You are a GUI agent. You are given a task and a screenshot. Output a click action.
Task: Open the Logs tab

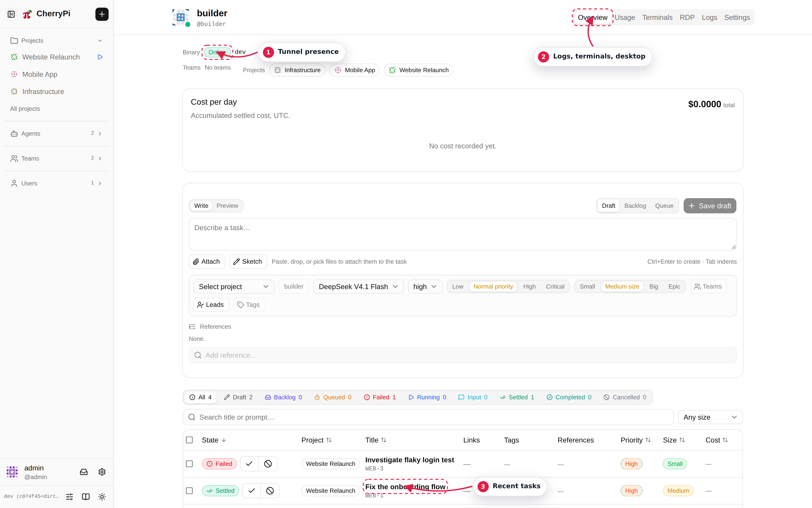click(709, 18)
